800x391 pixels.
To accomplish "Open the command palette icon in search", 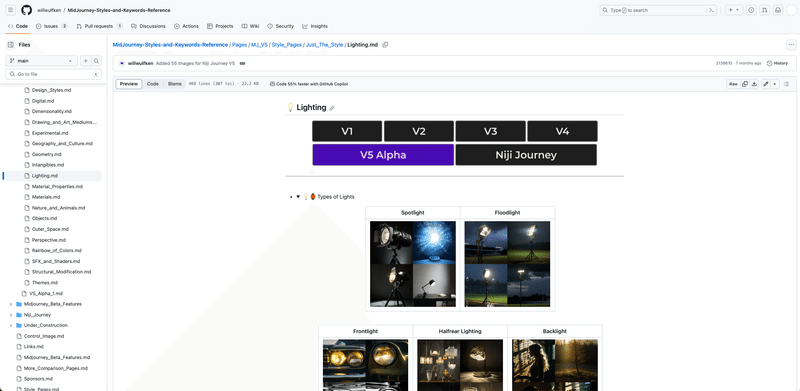I will point(711,10).
